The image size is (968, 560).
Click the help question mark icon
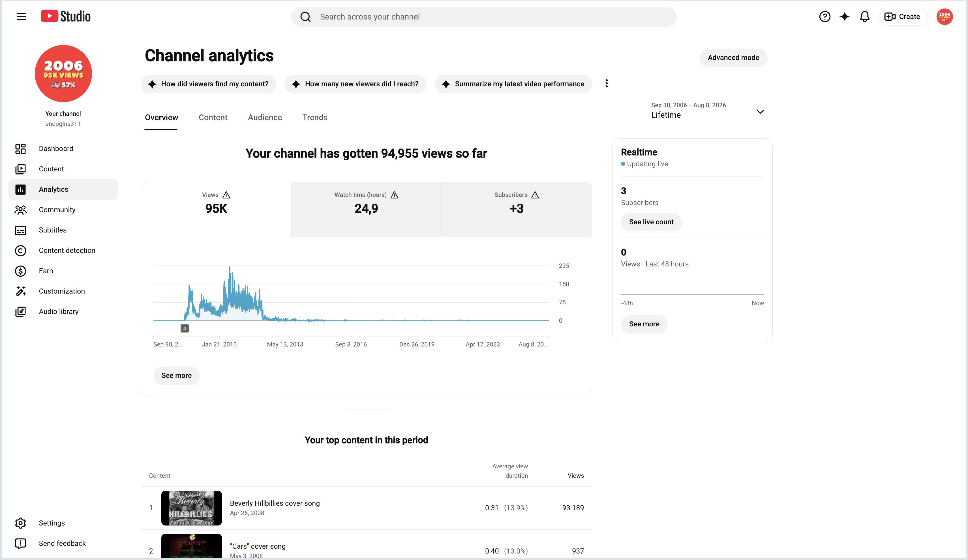824,16
